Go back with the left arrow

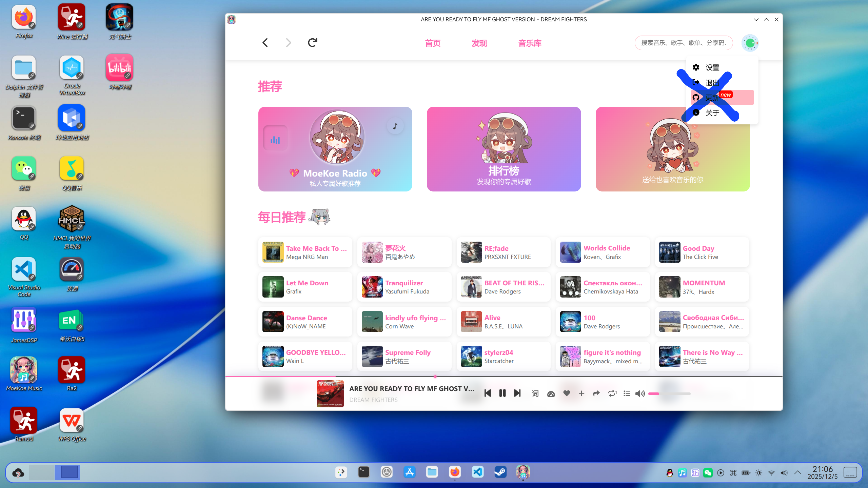pyautogui.click(x=265, y=43)
